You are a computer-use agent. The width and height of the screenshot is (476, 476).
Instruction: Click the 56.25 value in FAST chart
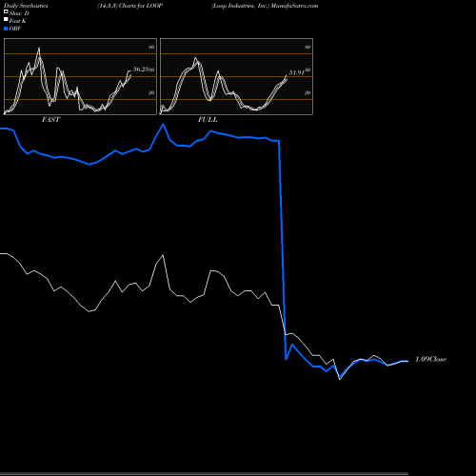141,69
